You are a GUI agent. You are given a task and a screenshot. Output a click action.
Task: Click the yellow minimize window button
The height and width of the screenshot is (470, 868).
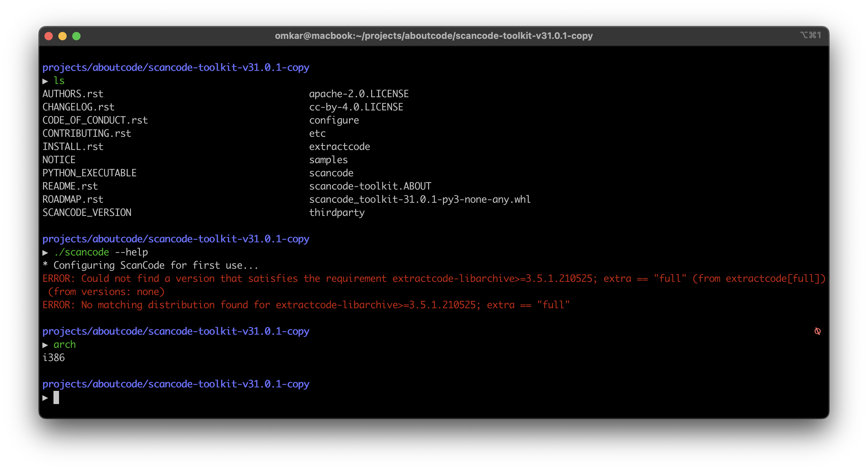pos(62,36)
